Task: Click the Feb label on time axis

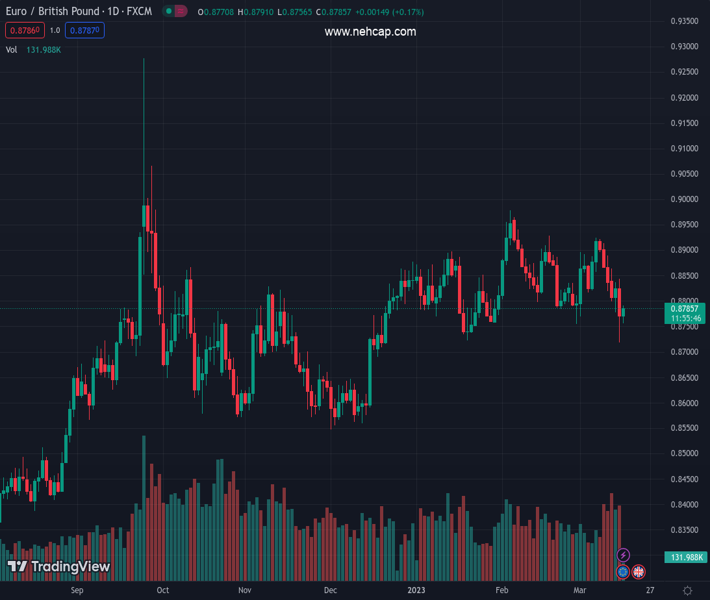Action: [502, 590]
